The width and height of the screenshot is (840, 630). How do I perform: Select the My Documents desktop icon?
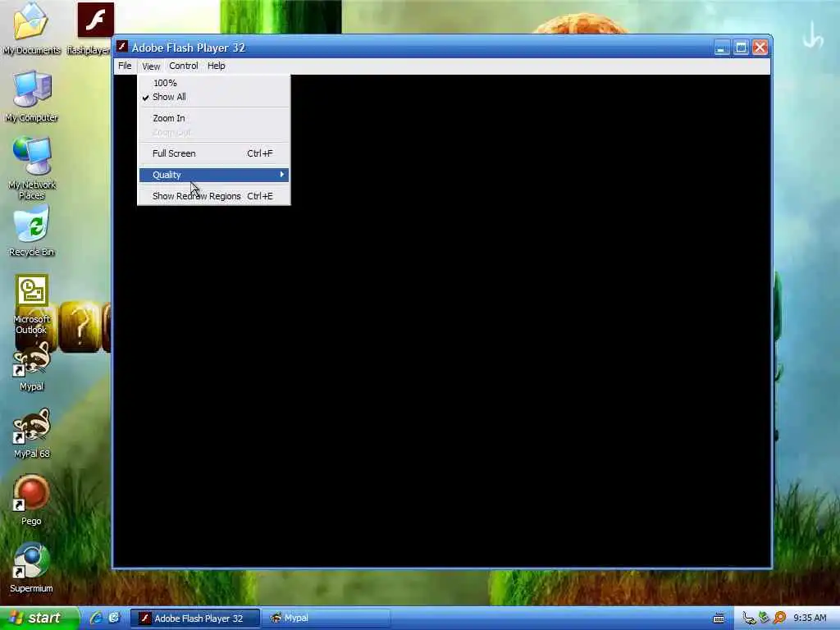(x=31, y=29)
